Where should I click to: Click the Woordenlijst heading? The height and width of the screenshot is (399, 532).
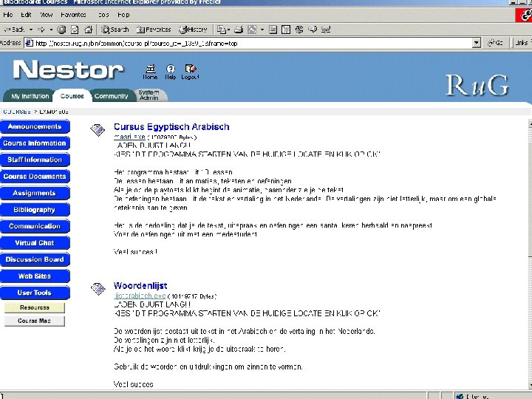click(x=140, y=286)
